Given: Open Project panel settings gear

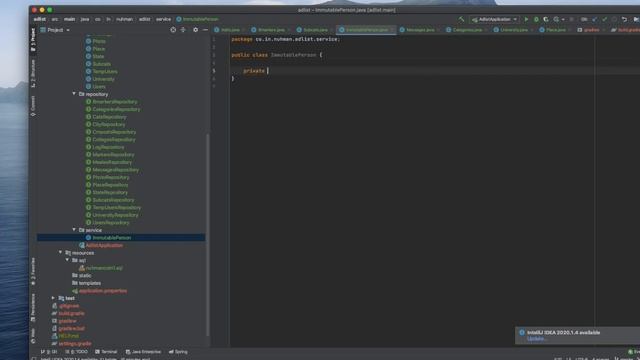Looking at the screenshot, I should coord(196,30).
